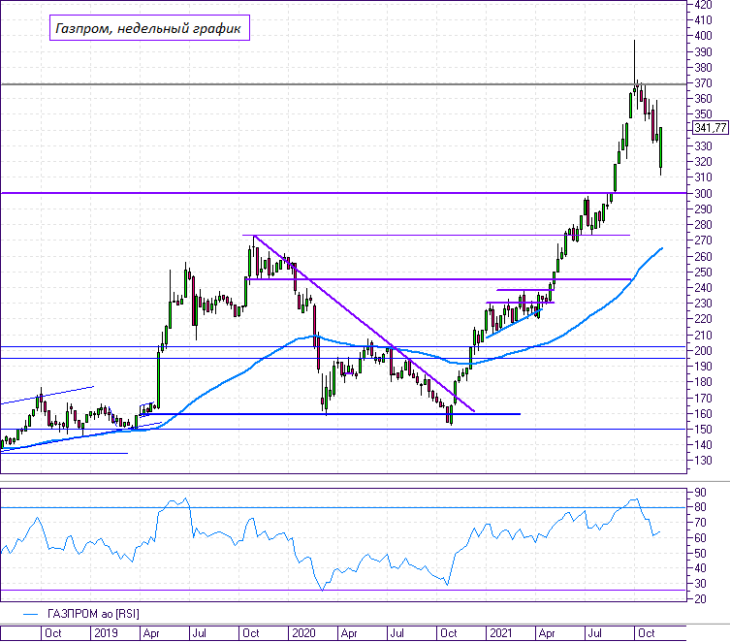Click price axis value 400
Screen dimensions: 730x642
pos(703,36)
